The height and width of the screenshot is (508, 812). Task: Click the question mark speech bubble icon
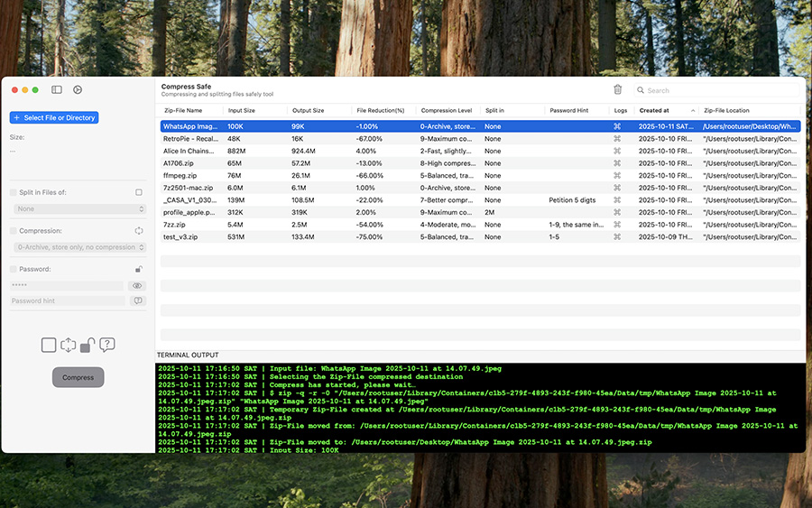pyautogui.click(x=107, y=345)
